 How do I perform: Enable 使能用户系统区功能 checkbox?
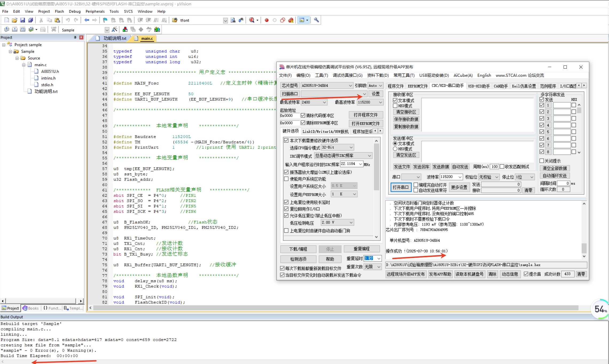(x=286, y=179)
